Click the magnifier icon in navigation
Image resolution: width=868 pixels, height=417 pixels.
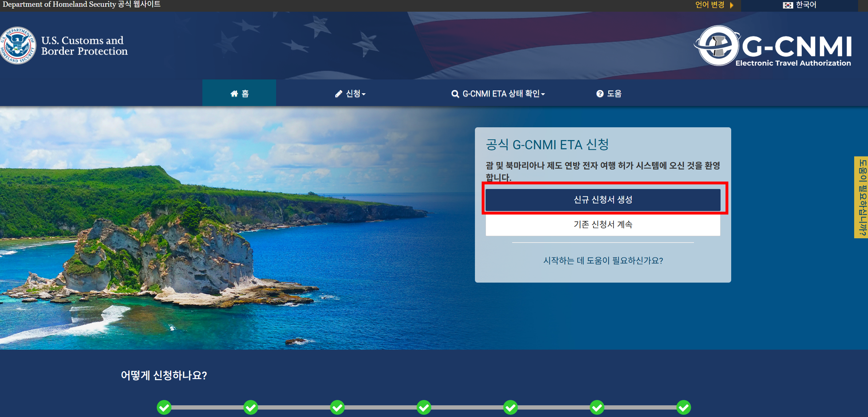click(455, 94)
